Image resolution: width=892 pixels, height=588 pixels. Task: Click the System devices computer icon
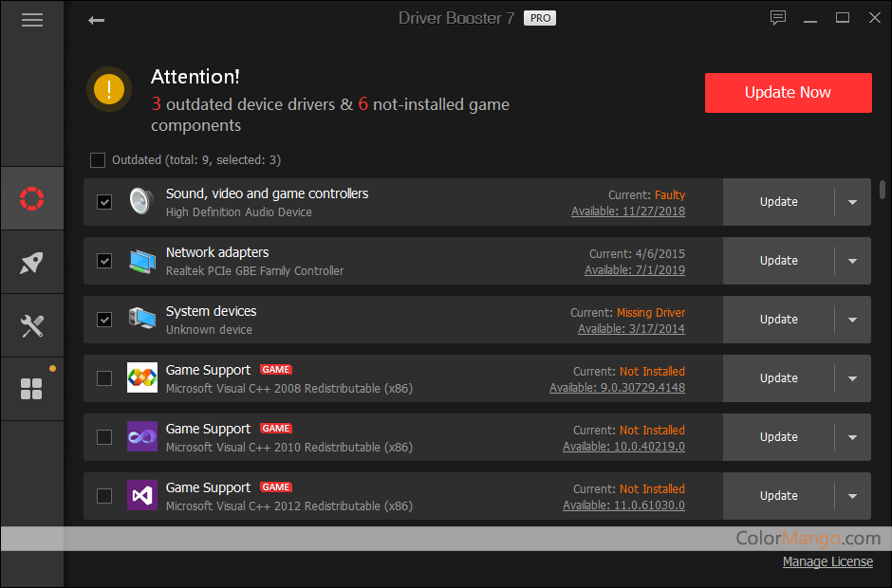[141, 319]
